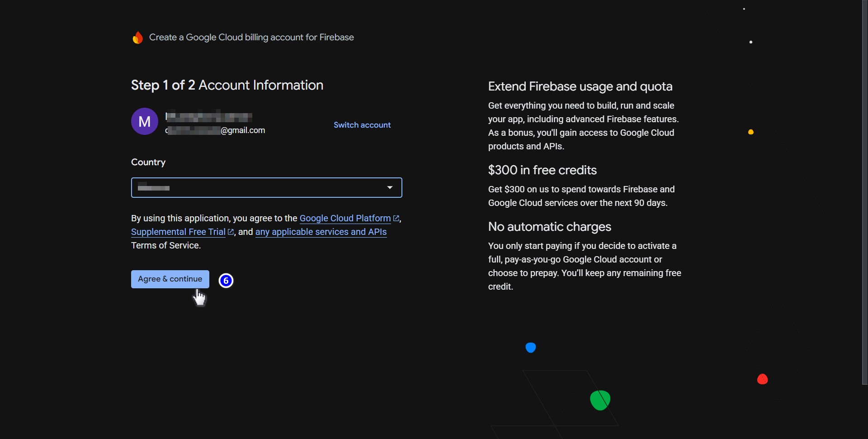Click the Switch account link
This screenshot has width=868, height=439.
pos(362,125)
